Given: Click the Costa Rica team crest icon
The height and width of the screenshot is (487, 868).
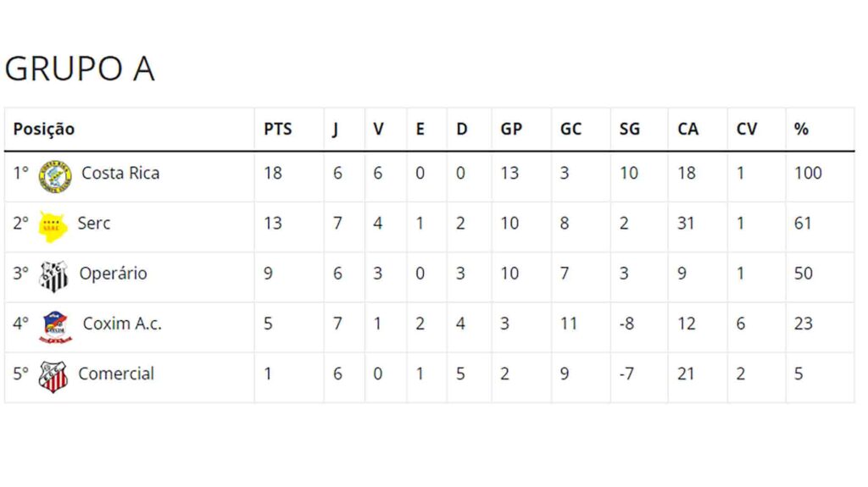Looking at the screenshot, I should click(x=55, y=175).
